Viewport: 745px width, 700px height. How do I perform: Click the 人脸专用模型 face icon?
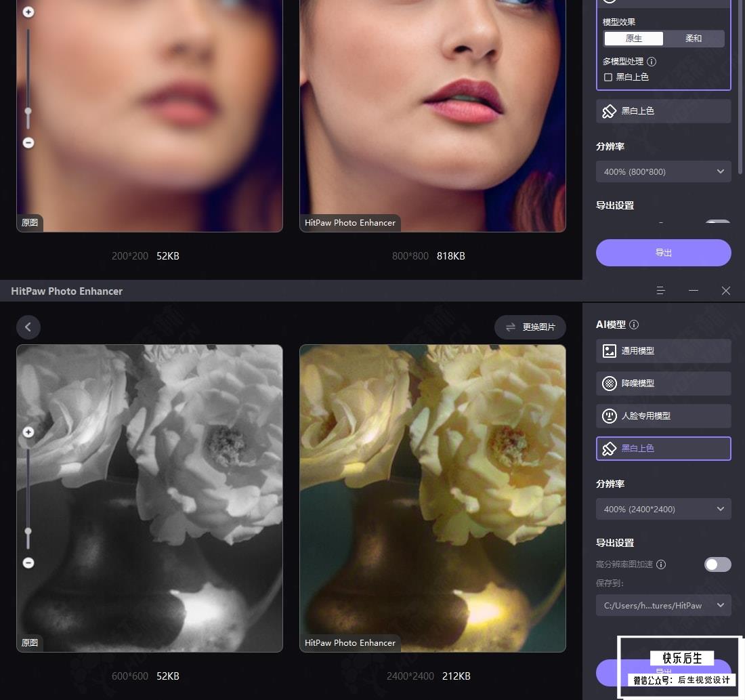click(x=609, y=416)
